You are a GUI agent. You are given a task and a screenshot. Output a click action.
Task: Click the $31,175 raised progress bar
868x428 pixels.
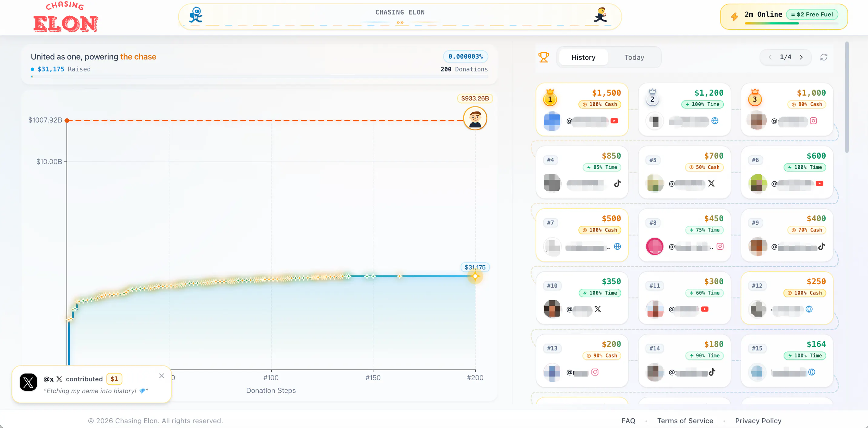pyautogui.click(x=260, y=77)
